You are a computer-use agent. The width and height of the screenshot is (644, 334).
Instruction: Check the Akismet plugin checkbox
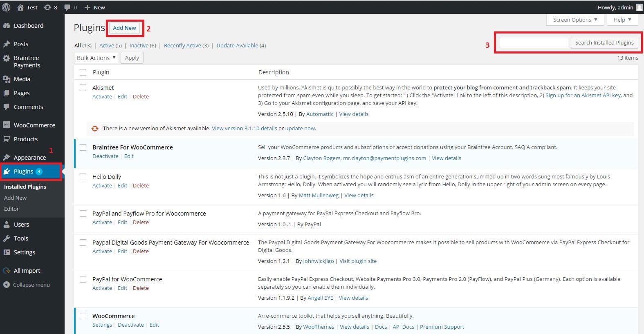coord(83,88)
